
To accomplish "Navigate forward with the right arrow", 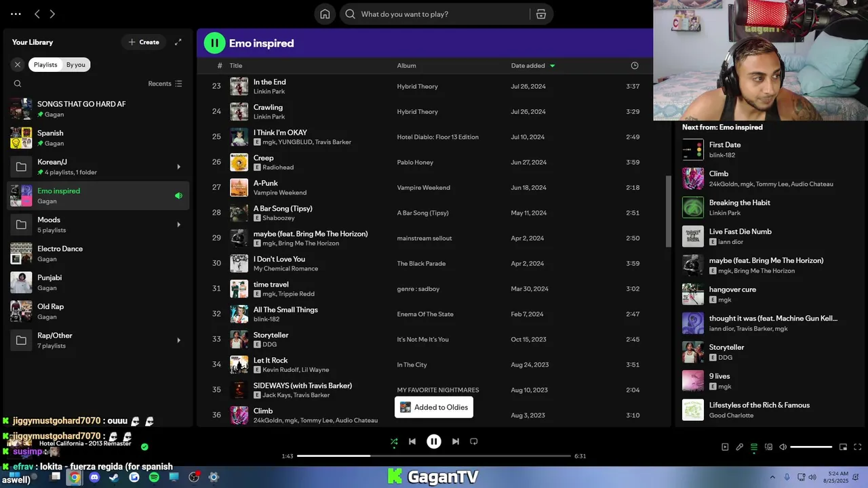I will (x=52, y=14).
